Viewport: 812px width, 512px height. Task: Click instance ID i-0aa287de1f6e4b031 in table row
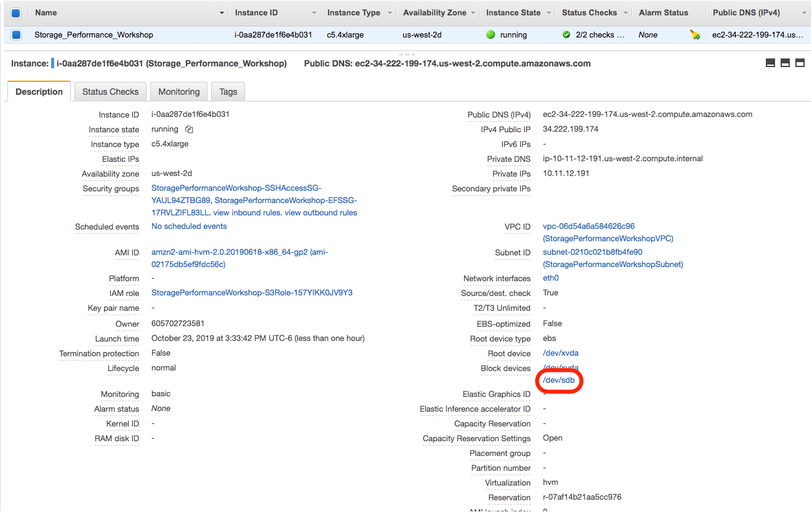[273, 35]
